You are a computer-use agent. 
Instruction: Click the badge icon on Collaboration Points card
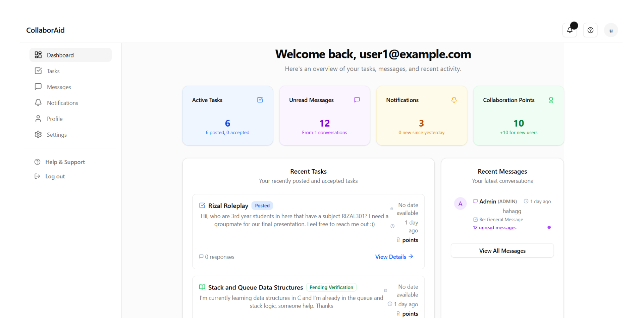(x=551, y=100)
